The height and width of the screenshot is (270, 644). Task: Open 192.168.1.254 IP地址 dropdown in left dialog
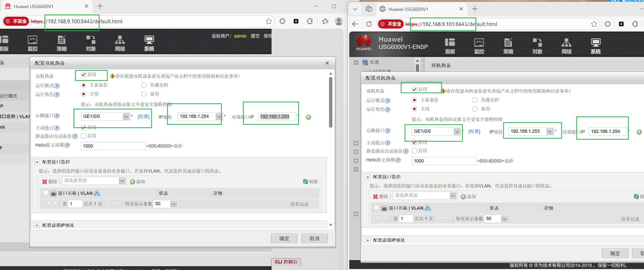tap(219, 117)
